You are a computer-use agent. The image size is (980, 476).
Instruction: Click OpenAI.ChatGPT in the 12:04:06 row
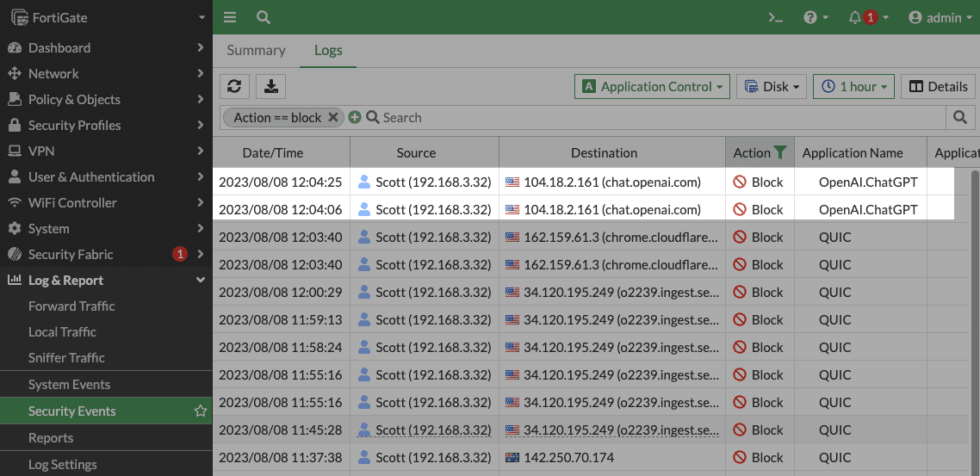click(868, 209)
